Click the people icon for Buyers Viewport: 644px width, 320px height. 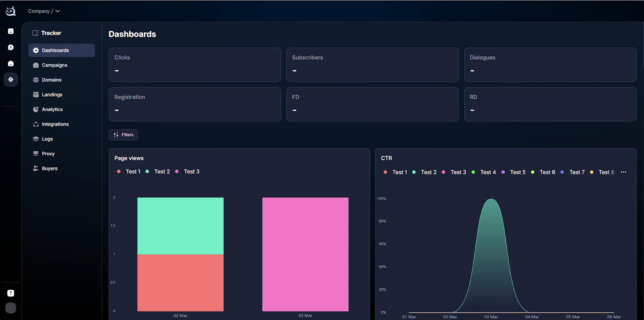[36, 169]
